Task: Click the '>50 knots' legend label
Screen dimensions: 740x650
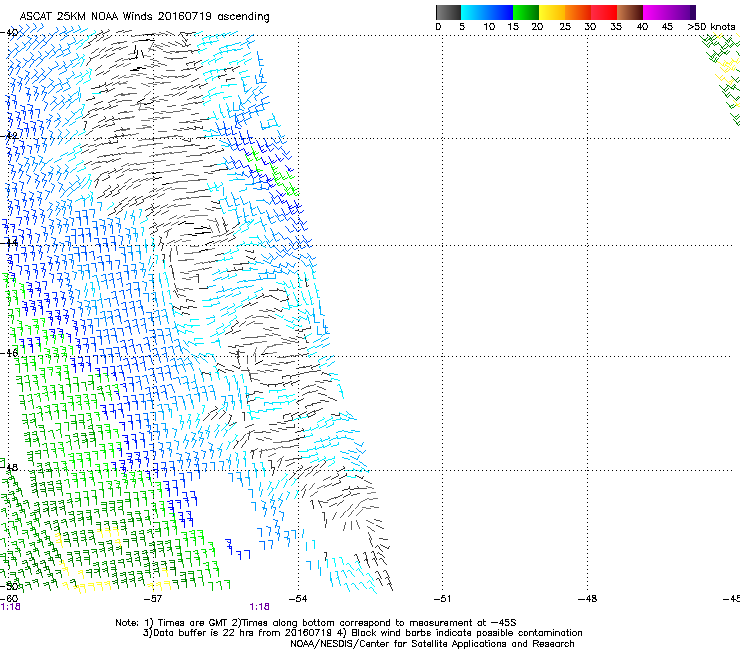Action: coord(711,27)
